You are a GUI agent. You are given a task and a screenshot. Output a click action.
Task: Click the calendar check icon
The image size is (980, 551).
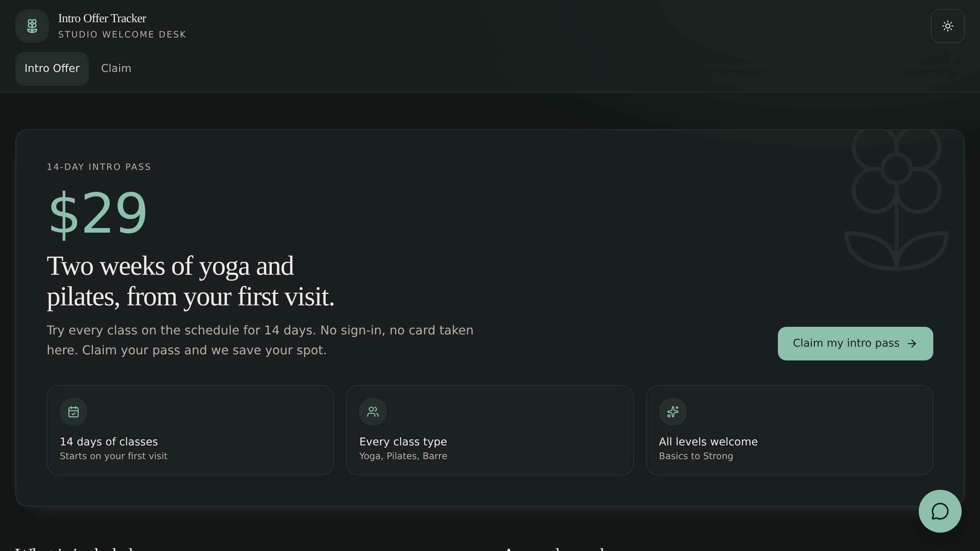(73, 412)
